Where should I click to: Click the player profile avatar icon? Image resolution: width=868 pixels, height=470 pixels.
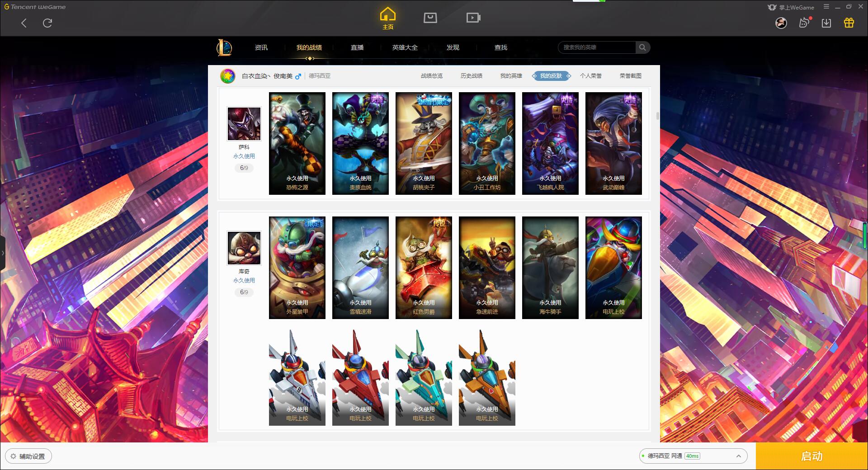click(x=228, y=76)
